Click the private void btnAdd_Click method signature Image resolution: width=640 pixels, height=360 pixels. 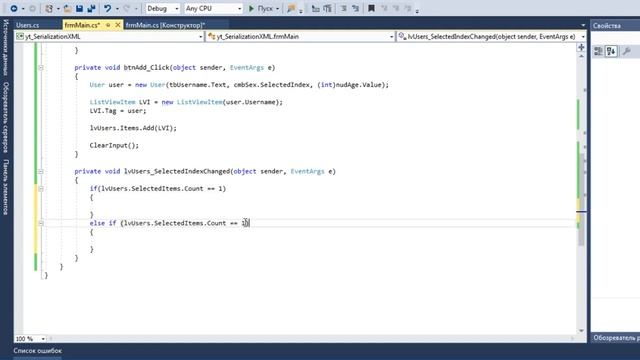(x=175, y=68)
